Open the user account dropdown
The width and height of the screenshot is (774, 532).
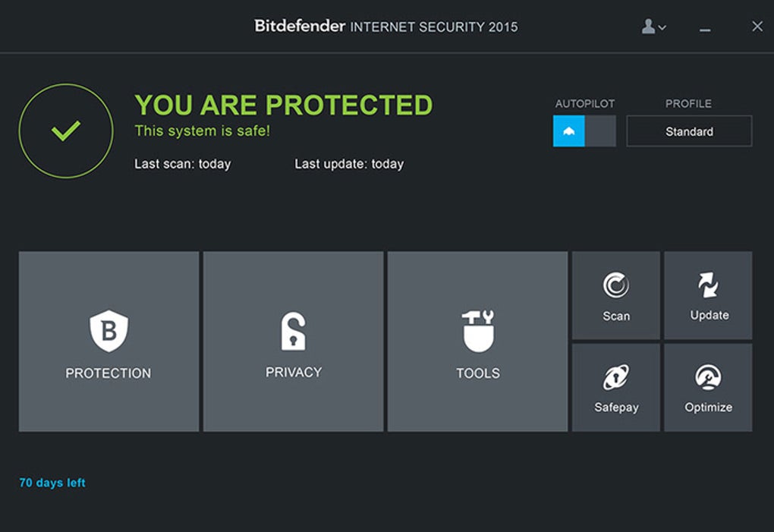pos(653,27)
